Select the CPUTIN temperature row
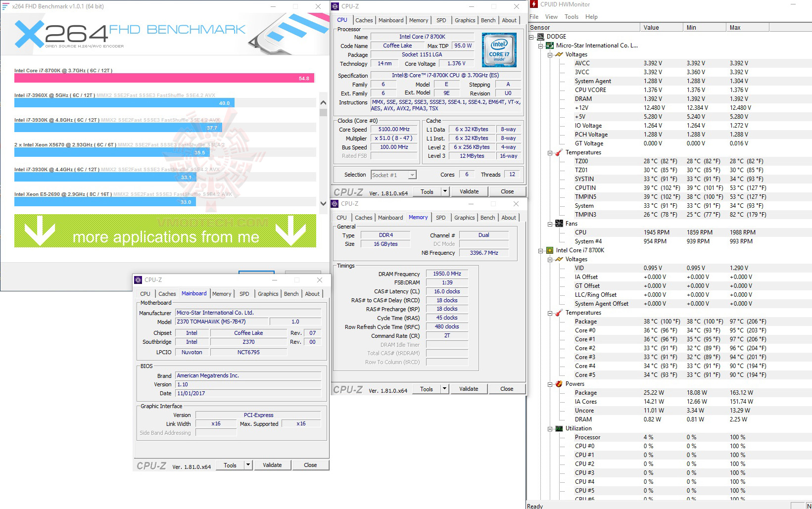The height and width of the screenshot is (509, 812). pos(669,188)
